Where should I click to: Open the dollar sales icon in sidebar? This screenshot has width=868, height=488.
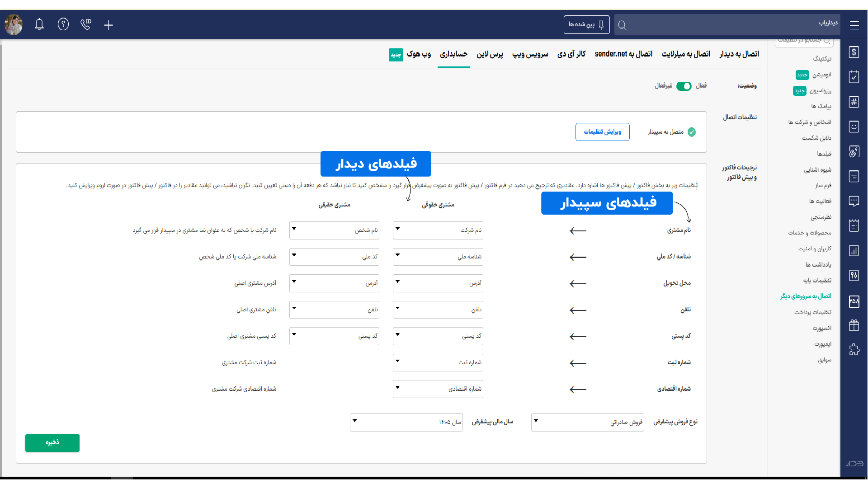(854, 52)
